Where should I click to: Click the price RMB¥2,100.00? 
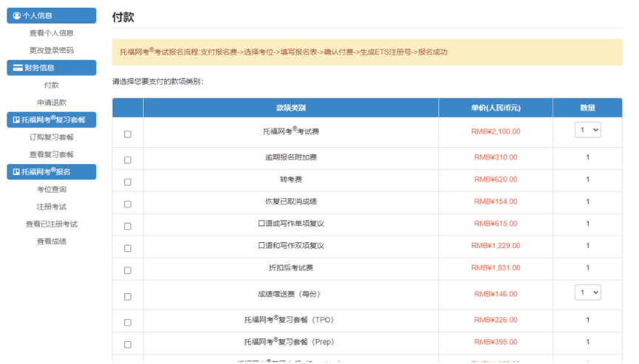pyautogui.click(x=496, y=131)
